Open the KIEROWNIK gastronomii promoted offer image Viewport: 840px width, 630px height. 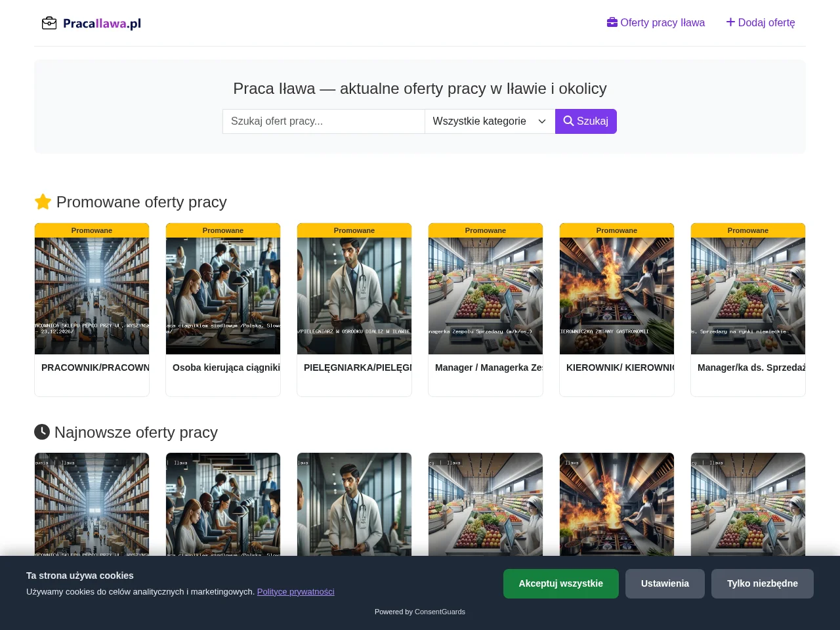(x=617, y=296)
